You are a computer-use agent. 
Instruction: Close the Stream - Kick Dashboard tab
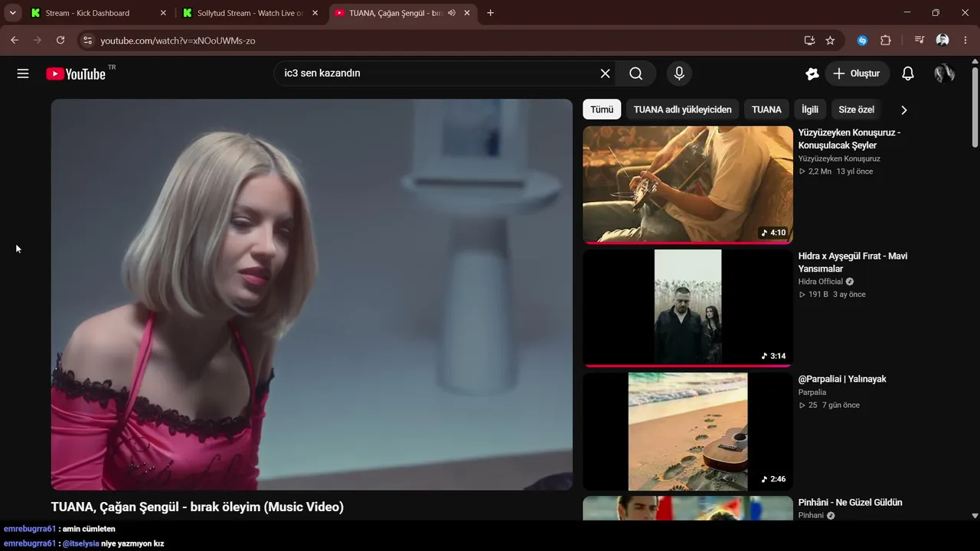[x=163, y=13]
